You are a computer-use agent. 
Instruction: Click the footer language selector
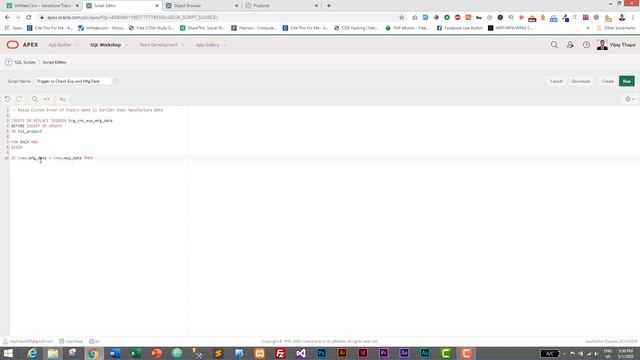94,341
